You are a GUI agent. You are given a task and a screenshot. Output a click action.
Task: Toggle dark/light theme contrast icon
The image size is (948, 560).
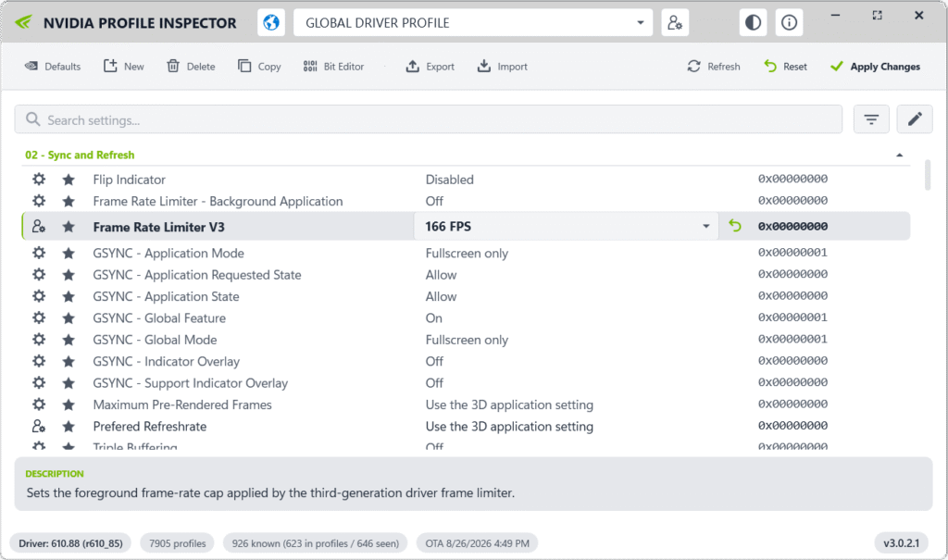point(753,23)
